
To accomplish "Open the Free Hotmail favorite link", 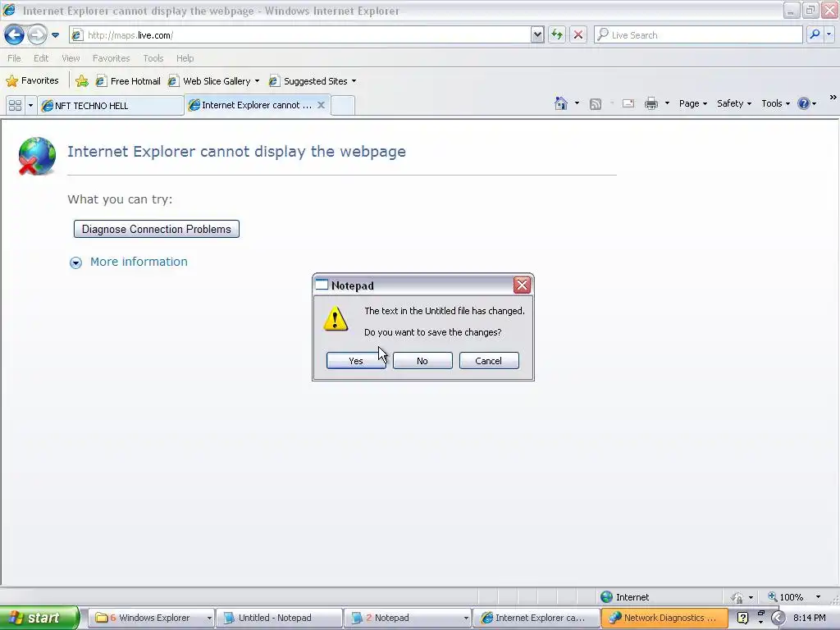I will pos(128,81).
